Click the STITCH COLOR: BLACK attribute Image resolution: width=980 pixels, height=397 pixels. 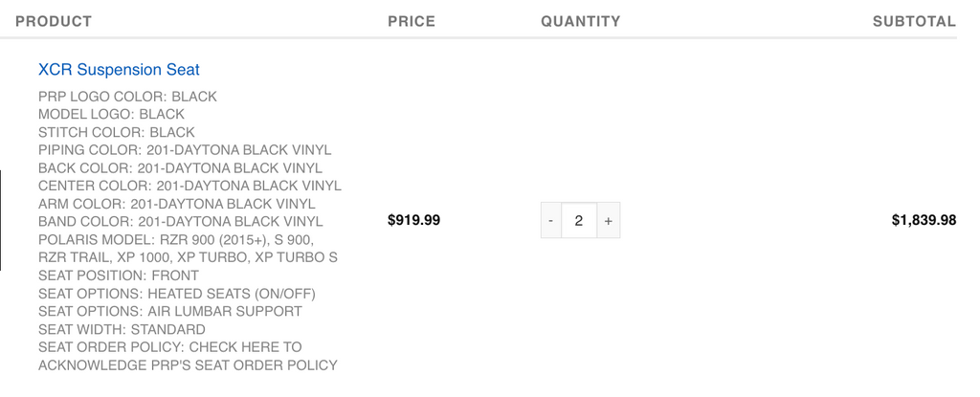pyautogui.click(x=116, y=133)
